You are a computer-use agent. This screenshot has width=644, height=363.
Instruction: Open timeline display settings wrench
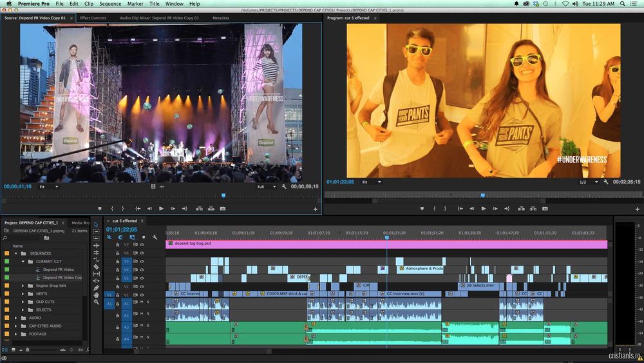[155, 237]
